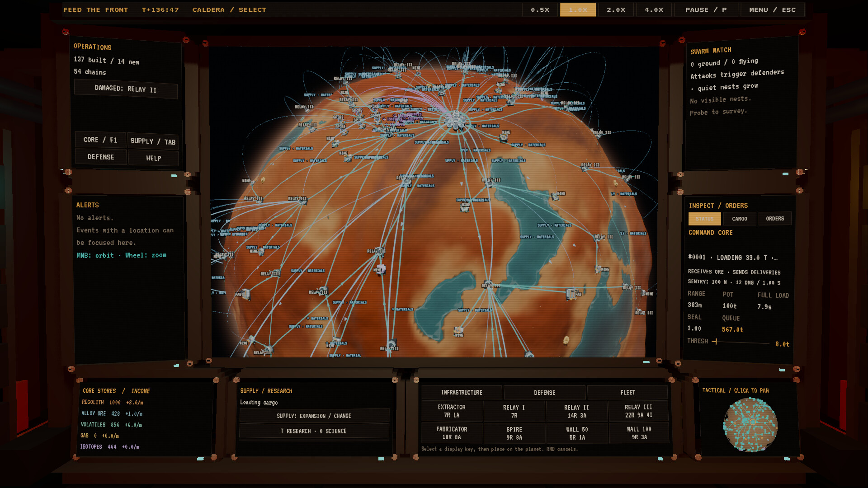Screen dimensions: 868x488
Task: Select RELAY I 7R to build
Action: click(x=514, y=411)
